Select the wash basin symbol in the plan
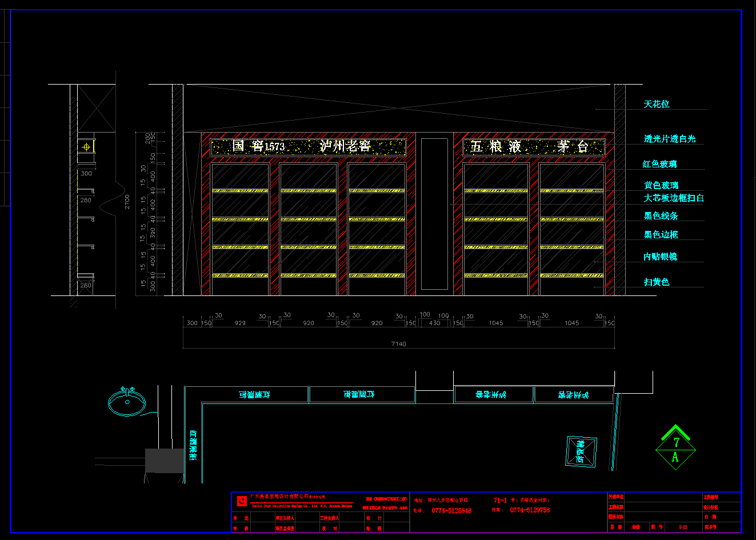Viewport: 756px width, 540px height. (127, 401)
